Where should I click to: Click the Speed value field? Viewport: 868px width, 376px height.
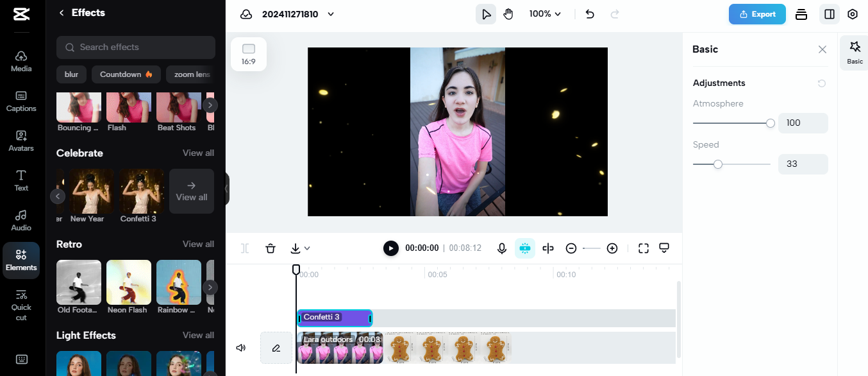pos(803,164)
